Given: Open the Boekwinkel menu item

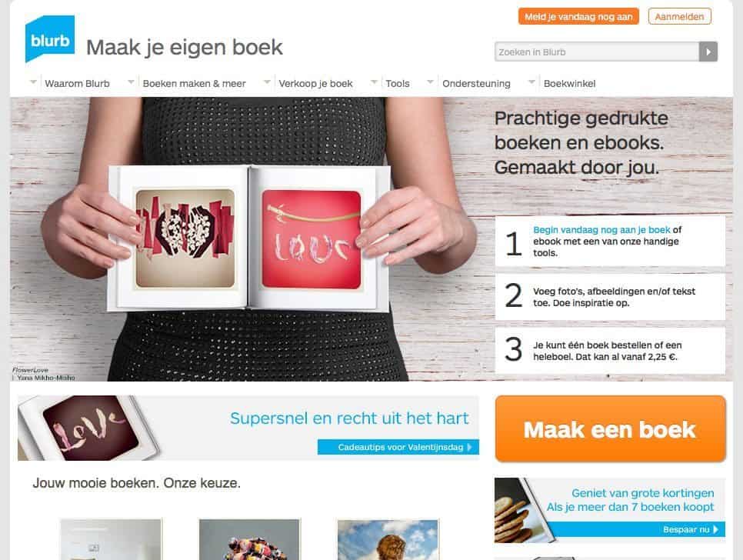Looking at the screenshot, I should tap(570, 83).
